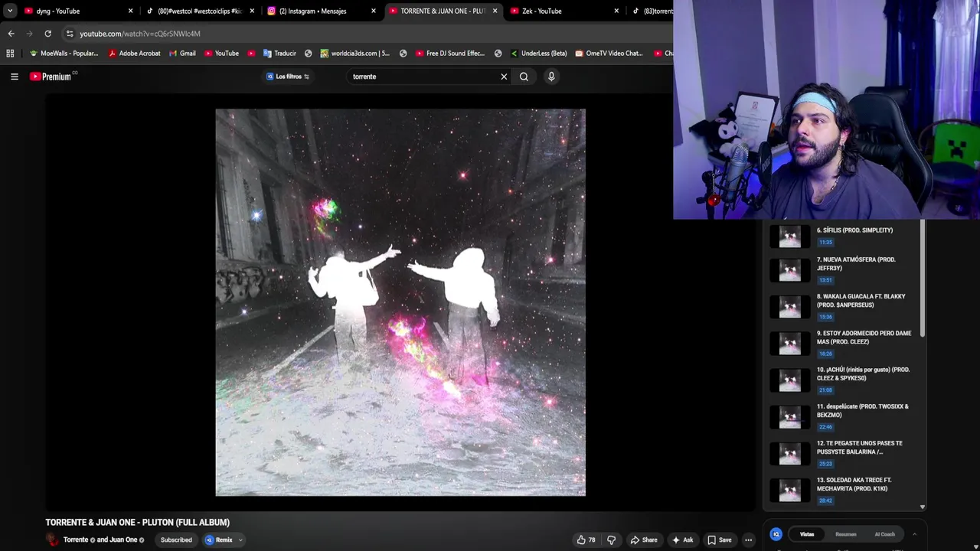Dislike the video with thumbs down
Image resolution: width=980 pixels, height=551 pixels.
611,540
